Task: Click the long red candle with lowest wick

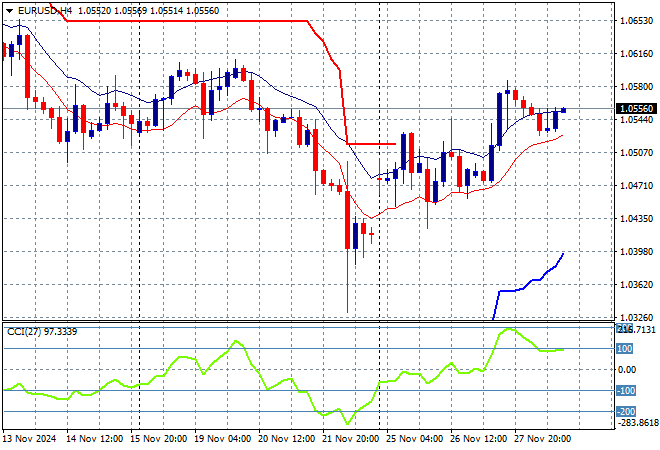Action: 348,219
